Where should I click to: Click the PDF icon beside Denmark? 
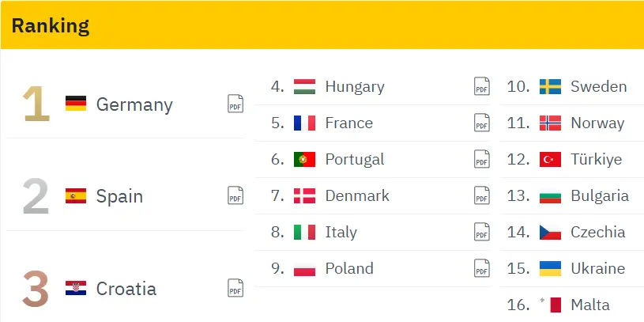(482, 195)
